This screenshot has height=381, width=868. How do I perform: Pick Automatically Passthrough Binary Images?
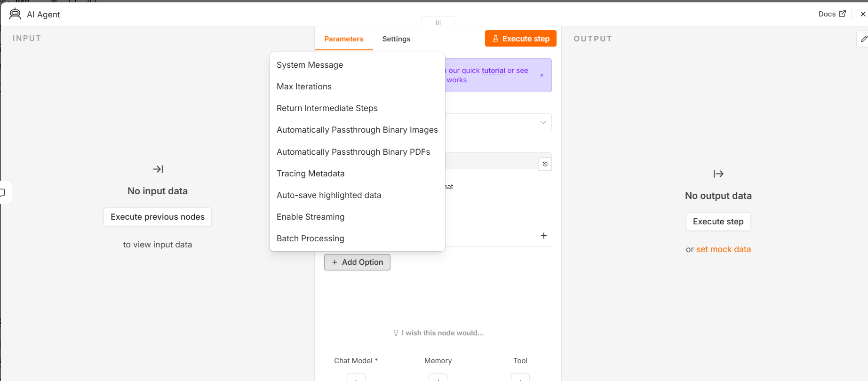357,130
